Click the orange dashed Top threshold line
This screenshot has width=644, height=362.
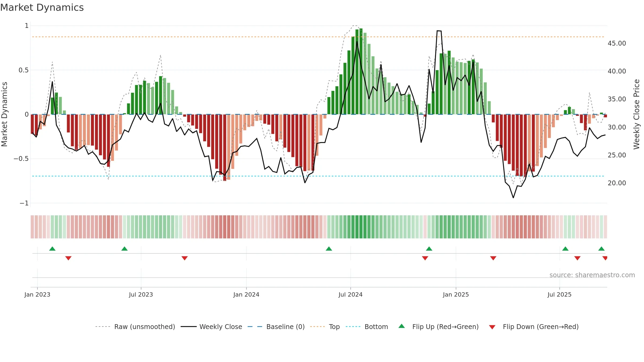(x=318, y=37)
